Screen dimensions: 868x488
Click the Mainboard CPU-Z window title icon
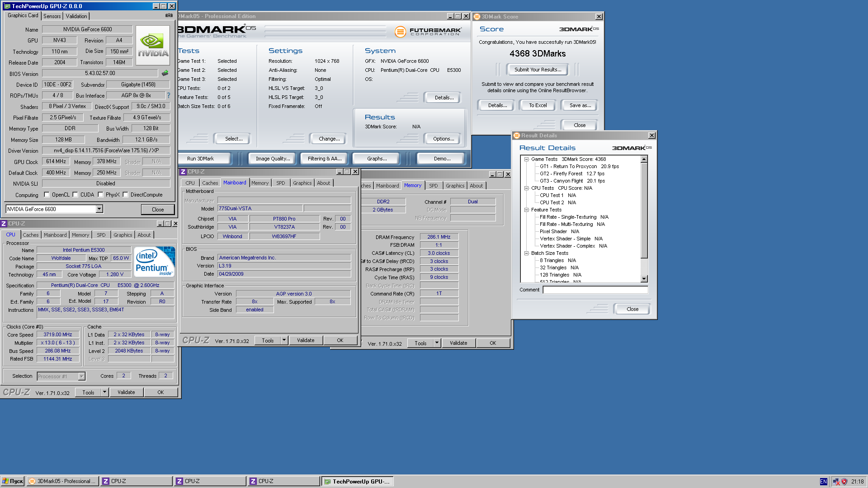[x=183, y=172]
